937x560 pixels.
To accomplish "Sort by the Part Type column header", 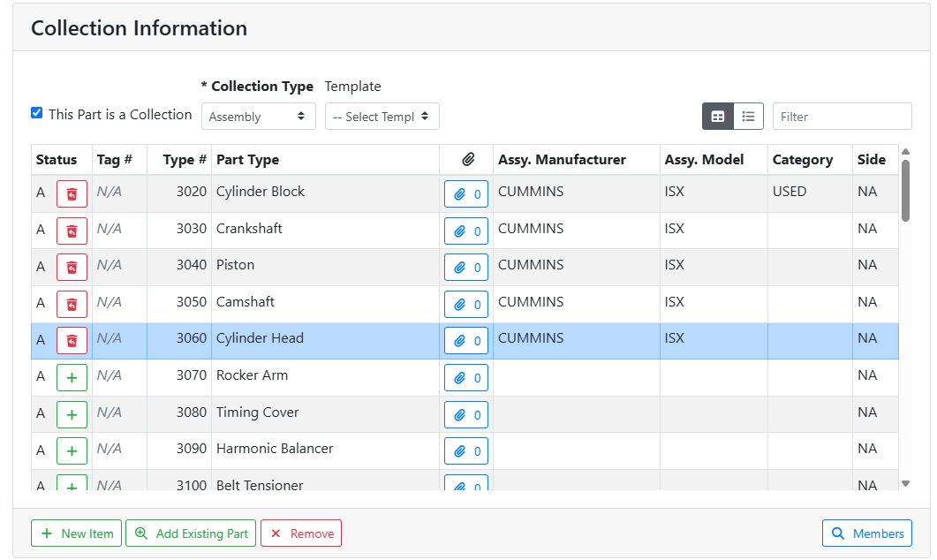I will 247,160.
